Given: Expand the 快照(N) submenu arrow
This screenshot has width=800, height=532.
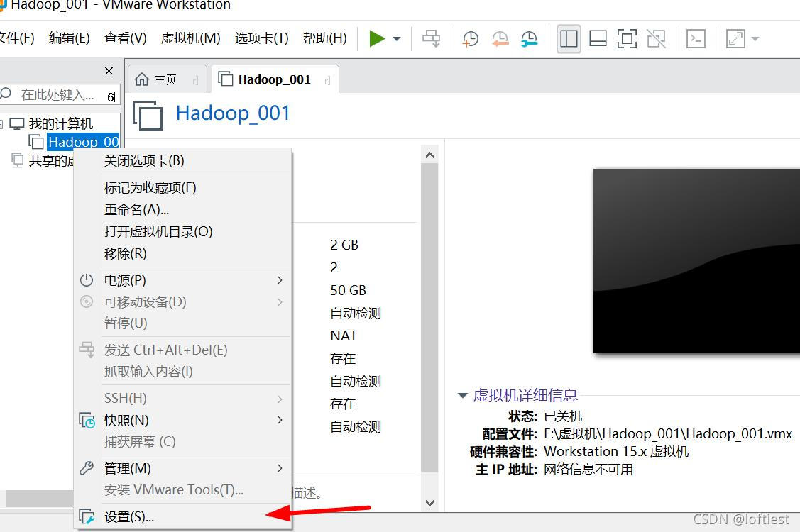Looking at the screenshot, I should 280,420.
